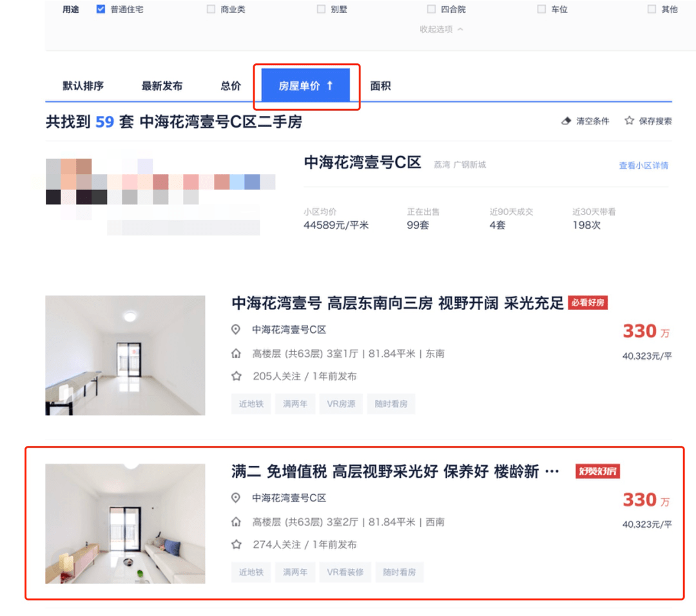This screenshot has height=616, width=696.
Task: Select 198次 viewing count text
Action: point(586,225)
